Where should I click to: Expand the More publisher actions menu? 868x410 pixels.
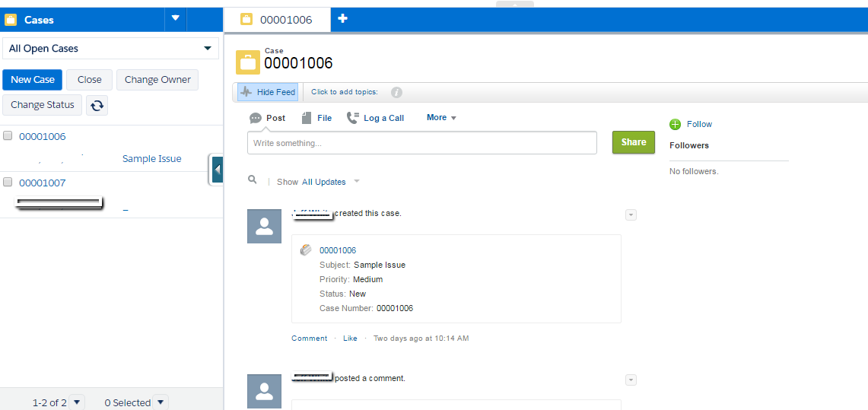point(441,117)
